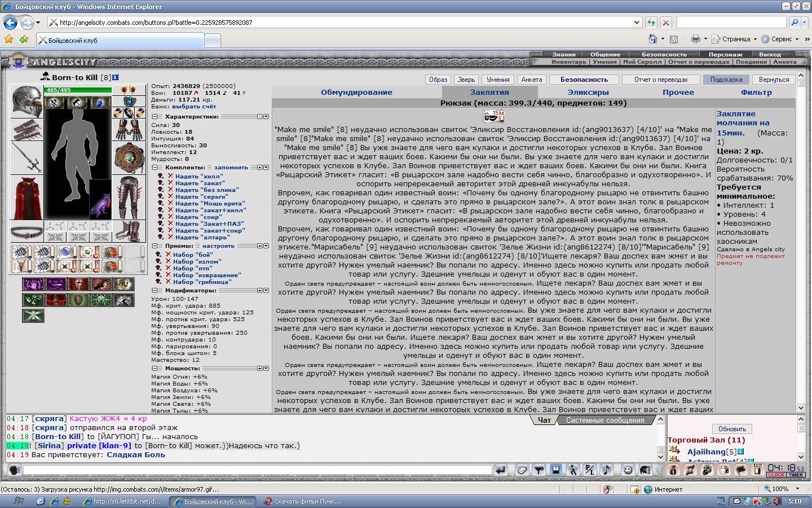Open Поединки submenu item
Screen dimensions: 812x508
click(x=751, y=62)
